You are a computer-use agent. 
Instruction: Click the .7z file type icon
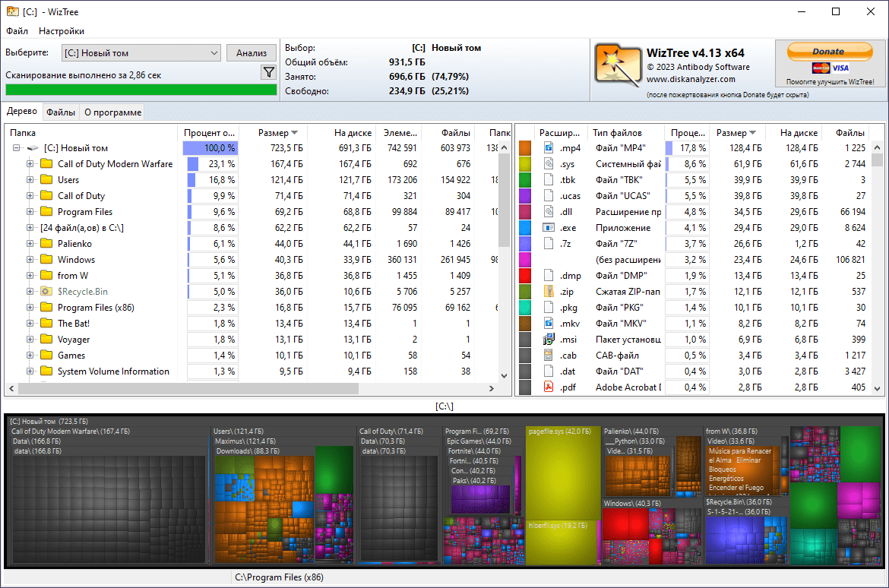click(549, 243)
